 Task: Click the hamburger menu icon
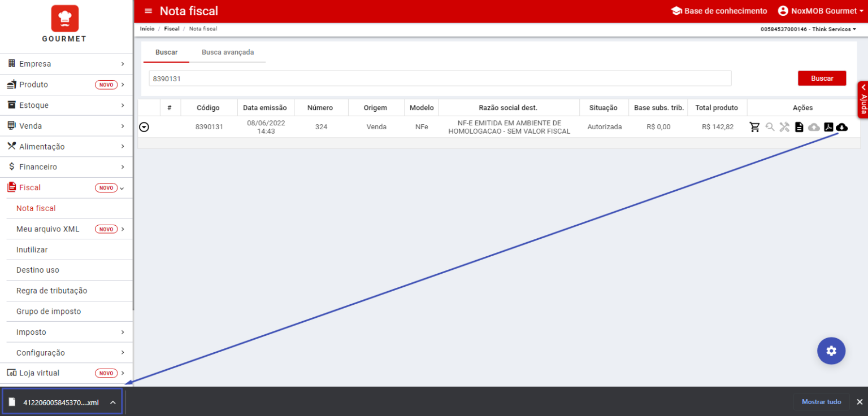[x=149, y=11]
